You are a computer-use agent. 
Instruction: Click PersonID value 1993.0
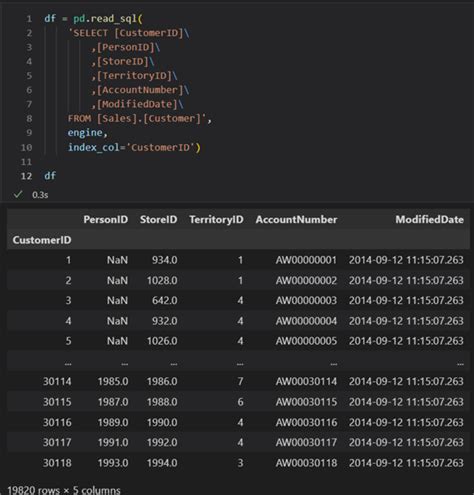click(x=113, y=463)
